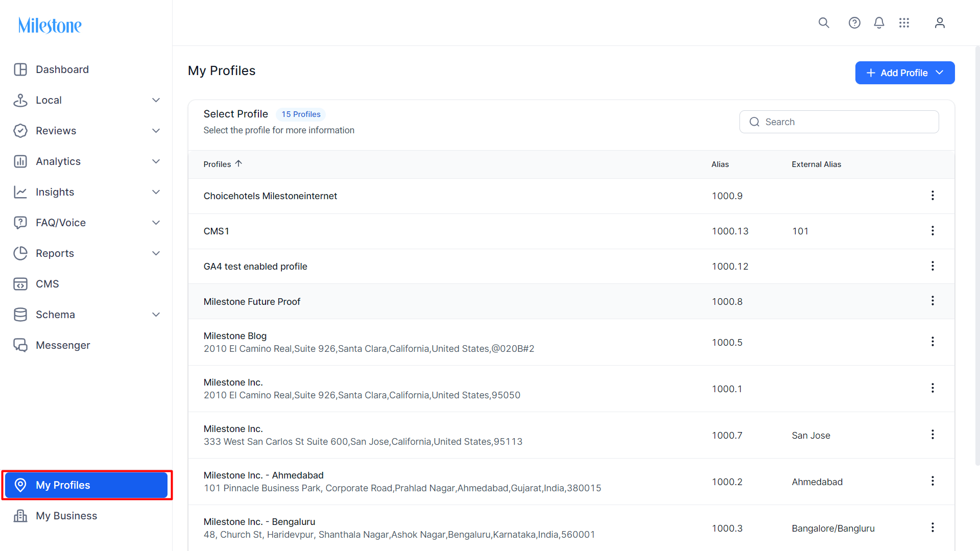Open the CMS1 profile
980x551 pixels.
click(217, 231)
